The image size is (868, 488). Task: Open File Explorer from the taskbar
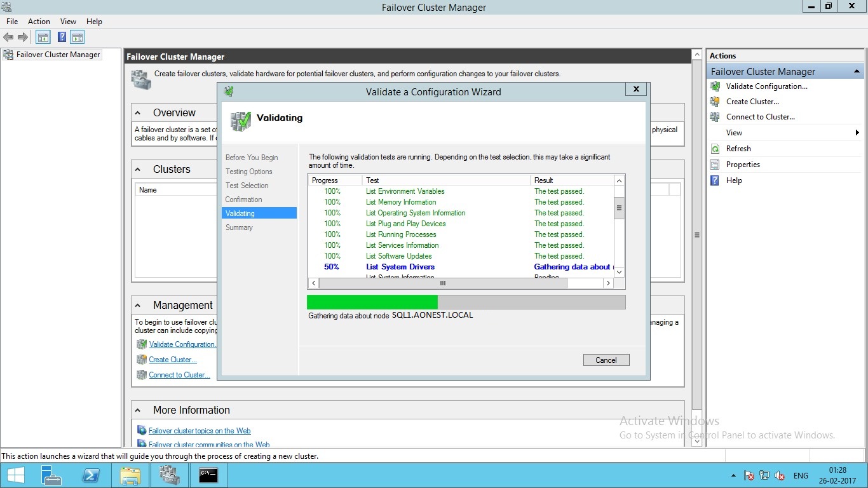130,475
